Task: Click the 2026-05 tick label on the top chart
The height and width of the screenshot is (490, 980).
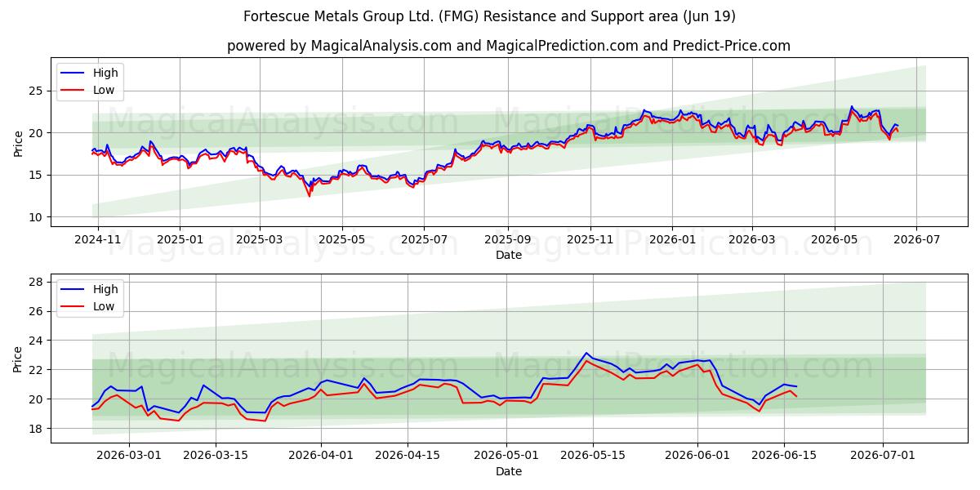Action: (834, 239)
